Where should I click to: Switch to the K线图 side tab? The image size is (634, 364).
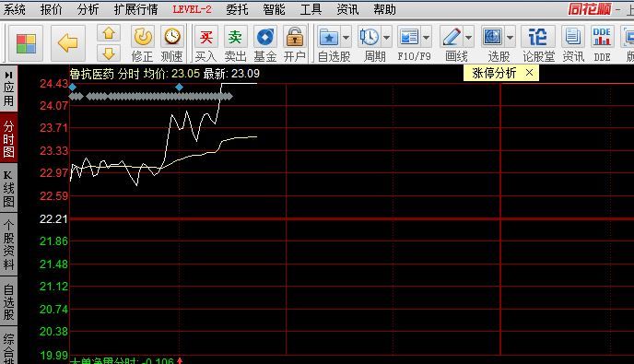(x=8, y=188)
